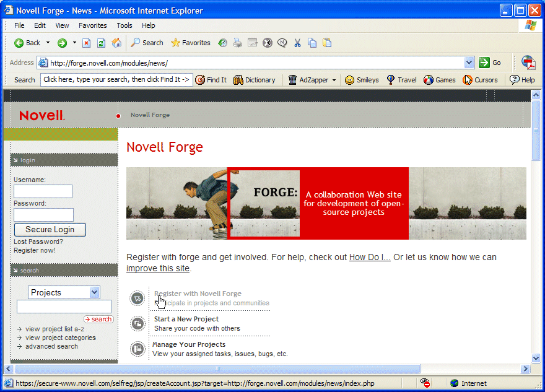Go forward with the green Forward arrow
The image size is (545, 392).
62,43
